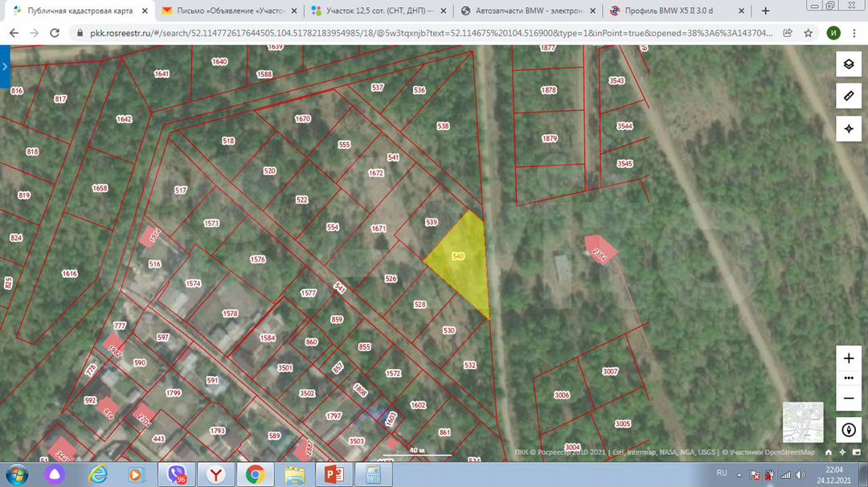Open the three-dots options between zoom buttons
This screenshot has width=868, height=487.
pyautogui.click(x=848, y=378)
